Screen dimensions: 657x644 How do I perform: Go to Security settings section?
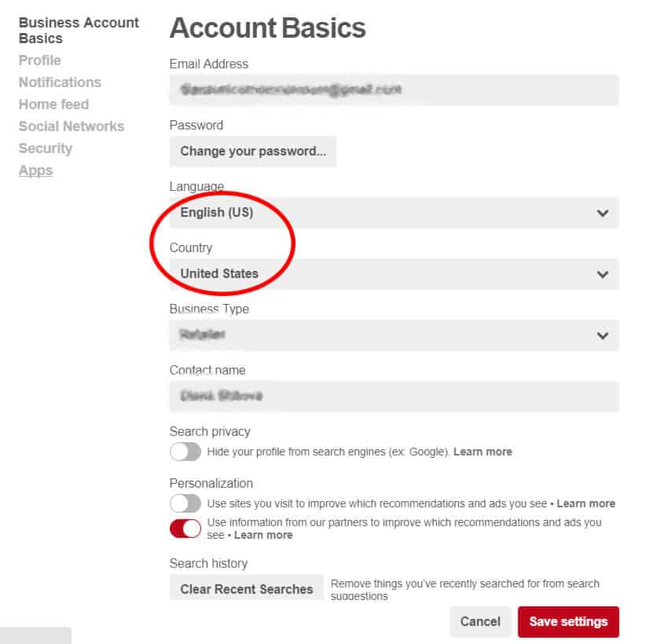tap(46, 148)
